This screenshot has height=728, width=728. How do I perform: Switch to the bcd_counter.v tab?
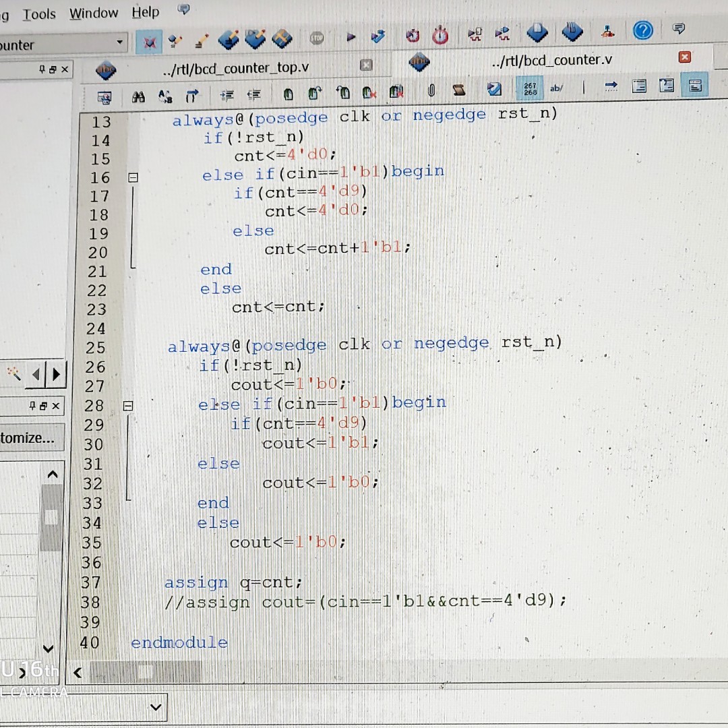tap(551, 61)
